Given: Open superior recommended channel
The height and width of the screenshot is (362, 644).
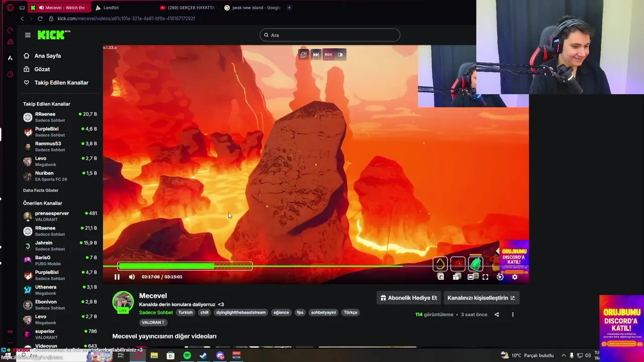Looking at the screenshot, I should [x=60, y=334].
